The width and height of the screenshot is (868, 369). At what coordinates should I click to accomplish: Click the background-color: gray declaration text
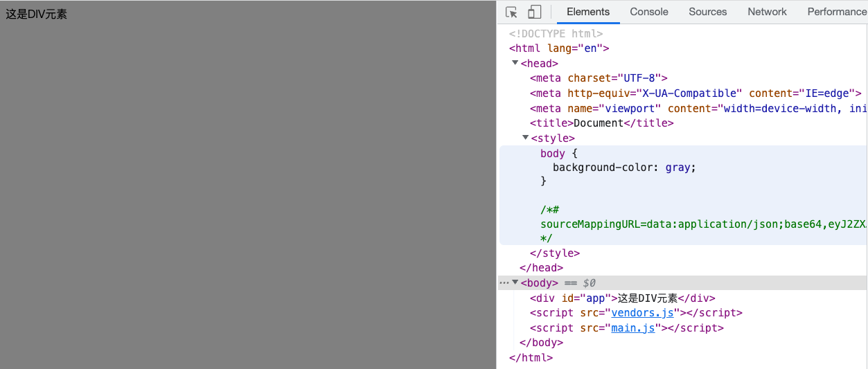[x=624, y=168]
